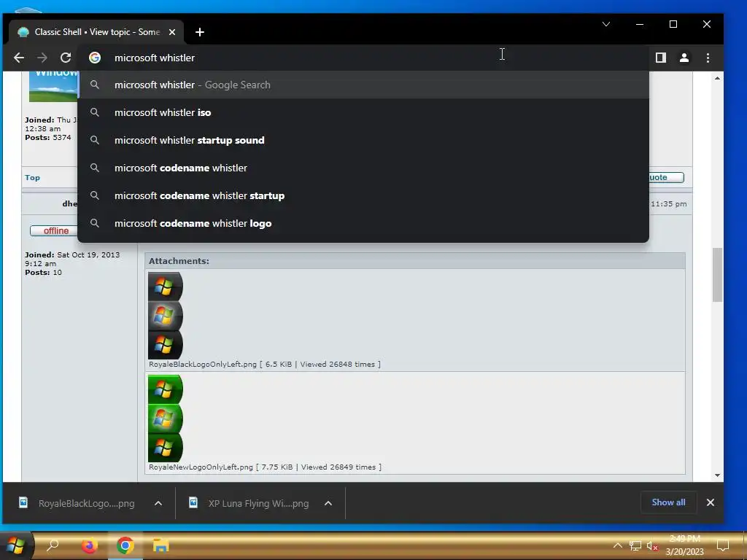Choose suggestion microsoft codename whistler
This screenshot has width=747, height=560.
pyautogui.click(x=363, y=168)
